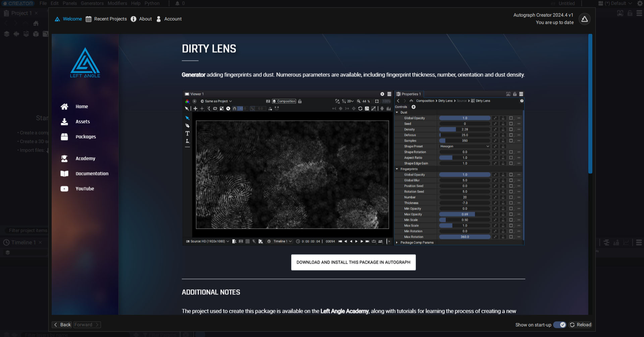Open the Account tab

tap(169, 19)
